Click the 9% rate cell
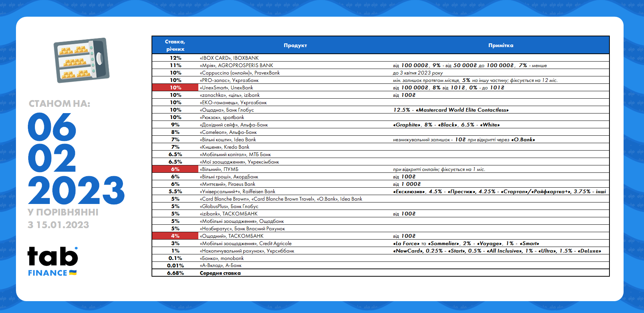Viewport: 644px width, 313px height. pyautogui.click(x=175, y=125)
